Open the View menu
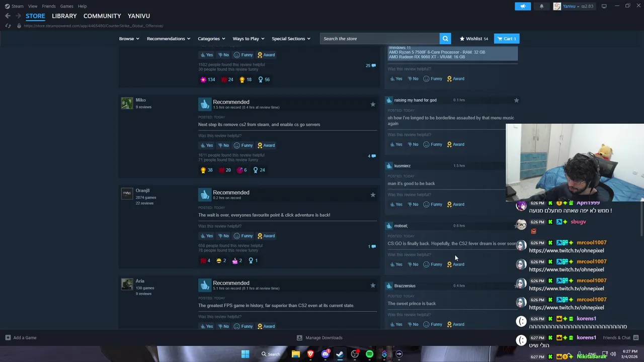Screen dimensions: 644x362 pyautogui.click(x=33, y=6)
